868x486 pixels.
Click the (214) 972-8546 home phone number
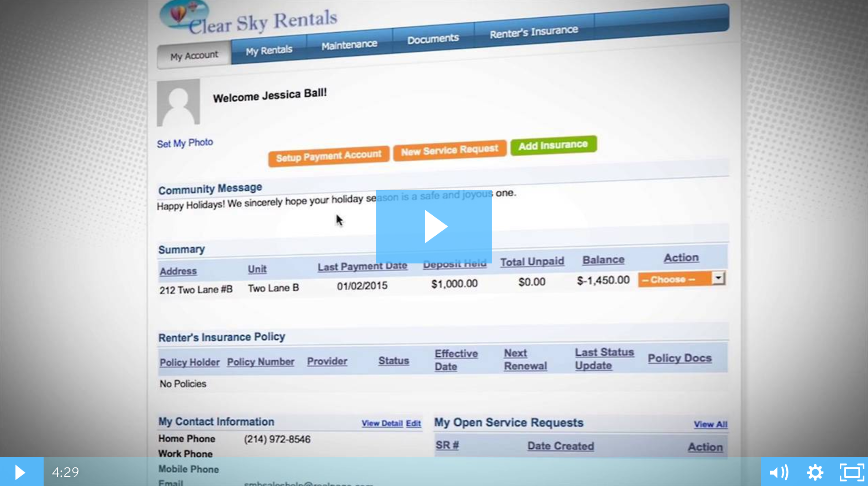[277, 439]
